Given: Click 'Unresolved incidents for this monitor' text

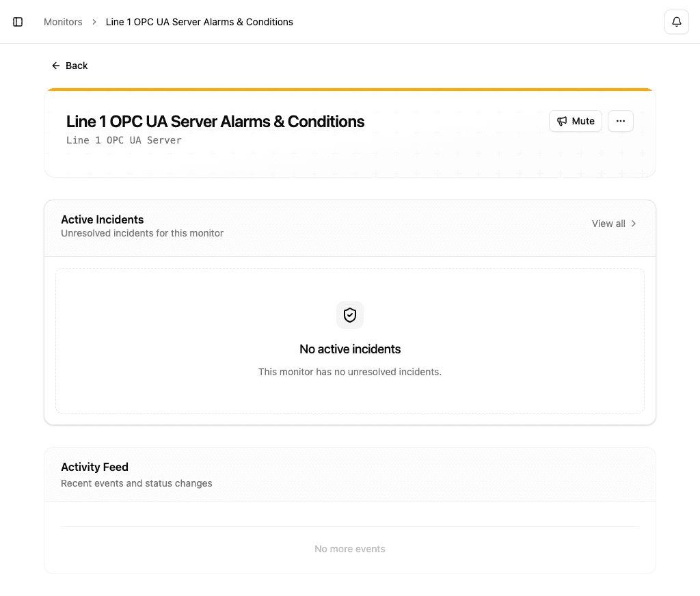Looking at the screenshot, I should point(142,233).
